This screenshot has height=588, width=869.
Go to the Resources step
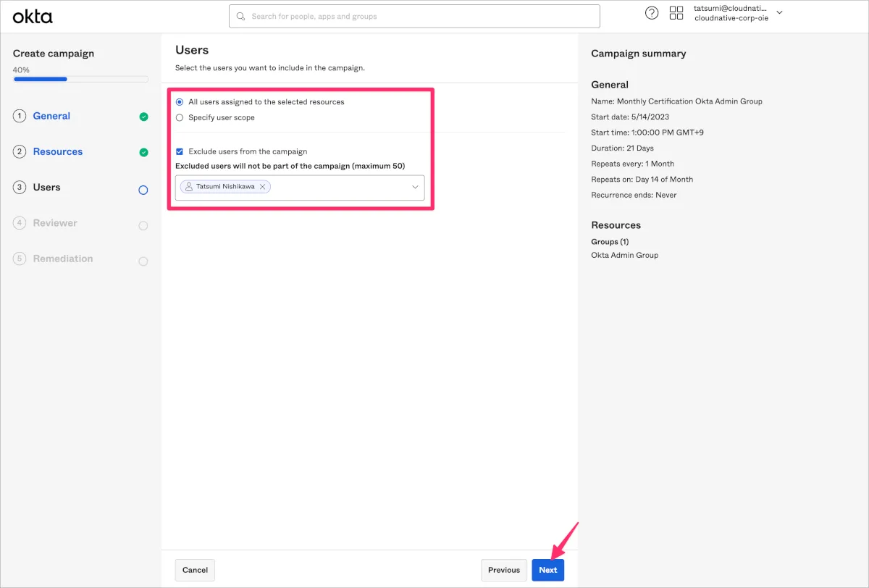pos(58,151)
